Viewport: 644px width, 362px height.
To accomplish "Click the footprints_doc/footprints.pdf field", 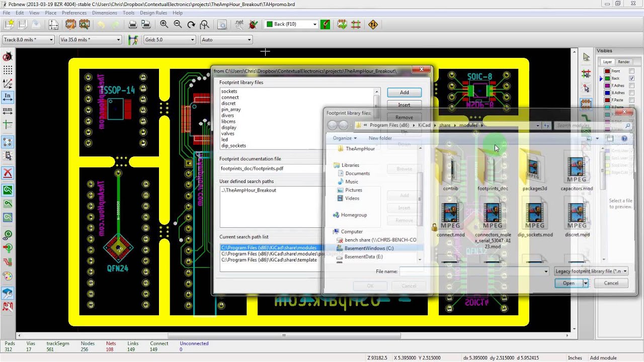I will (272, 168).
